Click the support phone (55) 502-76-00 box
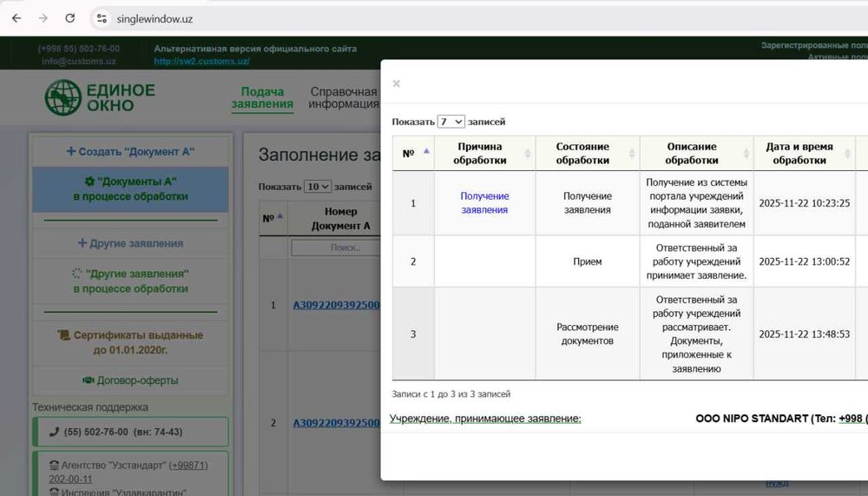 coord(131,432)
